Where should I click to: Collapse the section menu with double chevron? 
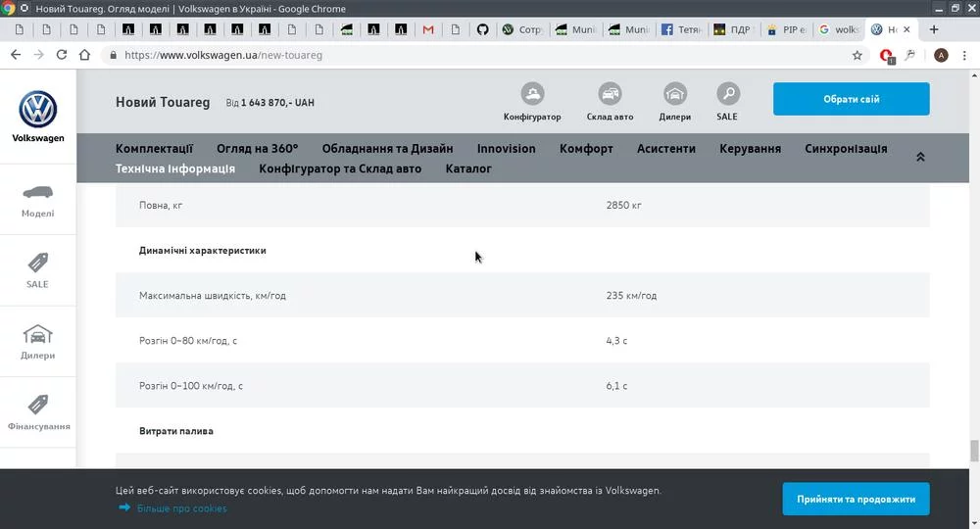[x=920, y=157]
